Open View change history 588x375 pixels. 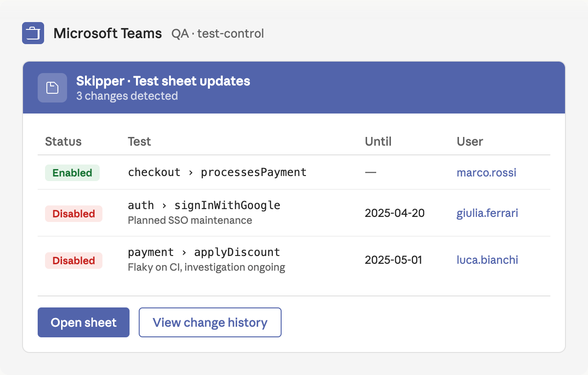pyautogui.click(x=210, y=322)
